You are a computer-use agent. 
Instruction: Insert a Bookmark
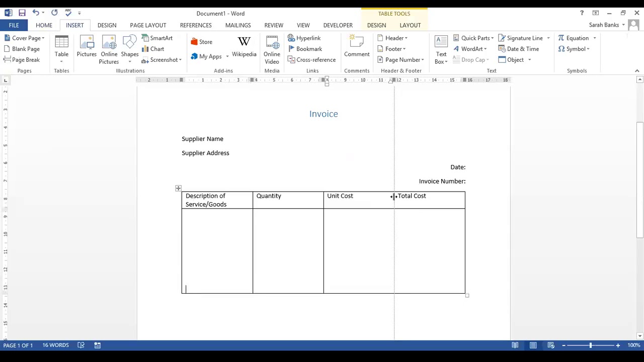click(305, 49)
